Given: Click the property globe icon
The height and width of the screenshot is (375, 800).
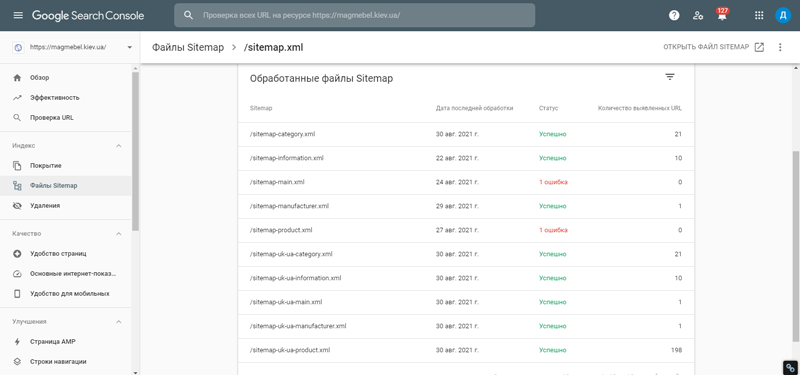Looking at the screenshot, I should click(18, 47).
